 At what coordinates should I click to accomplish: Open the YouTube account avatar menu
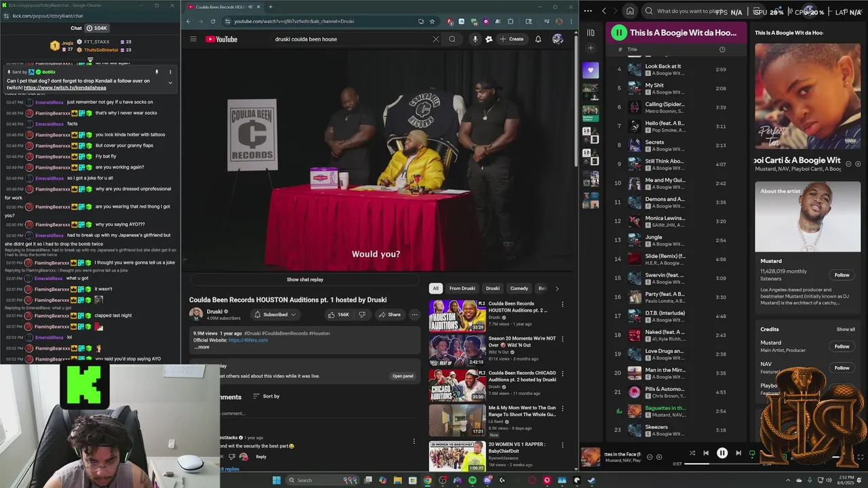click(557, 39)
